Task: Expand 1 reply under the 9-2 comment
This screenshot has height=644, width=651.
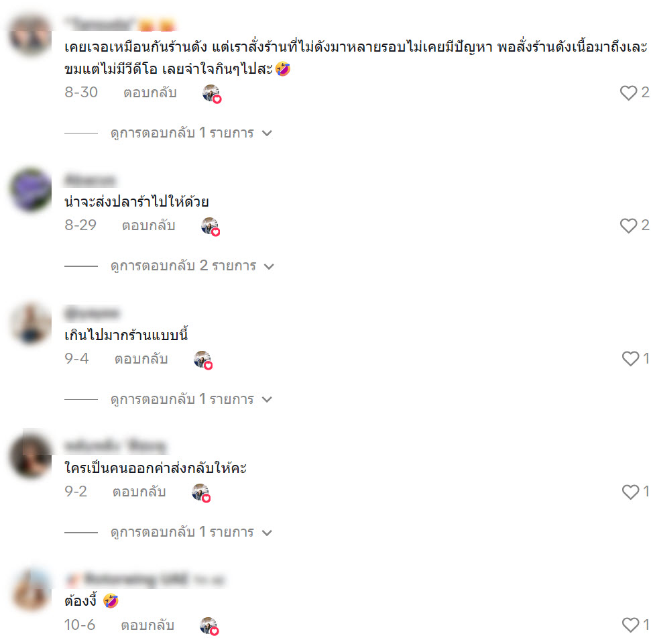Action: (x=191, y=532)
